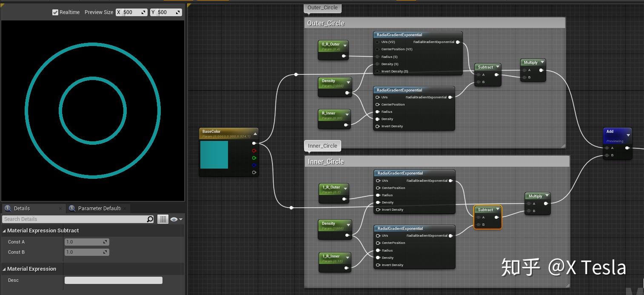Click the info icon on the Details tab
The height and width of the screenshot is (295, 644).
(x=9, y=208)
